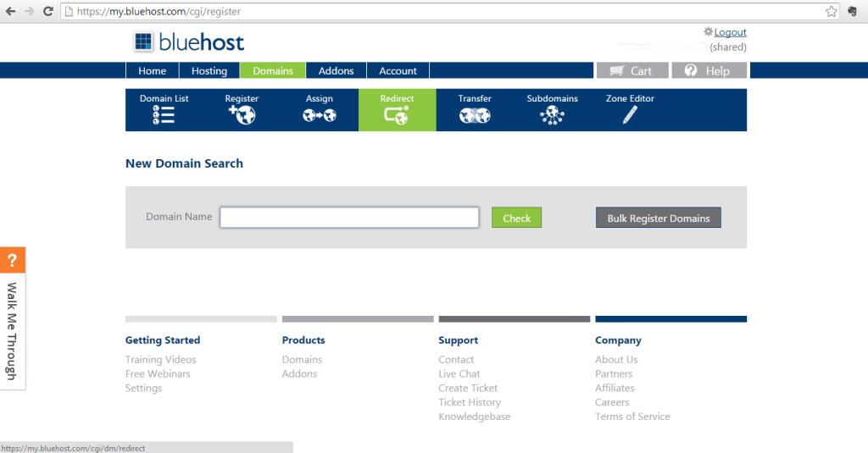Open the Account tab
The width and height of the screenshot is (868, 453).
point(398,71)
